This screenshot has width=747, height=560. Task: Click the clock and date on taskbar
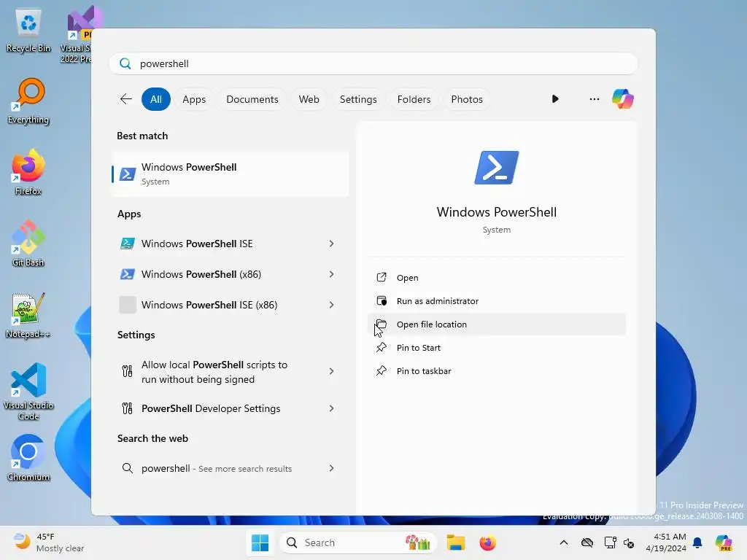tap(666, 542)
